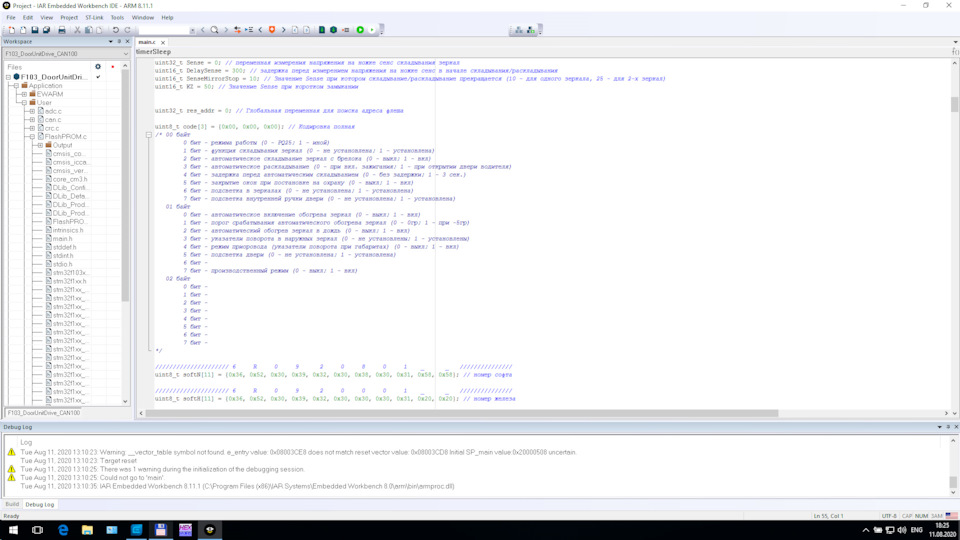
Task: Toggle the orange Bookmark icon
Action: pyautogui.click(x=272, y=30)
